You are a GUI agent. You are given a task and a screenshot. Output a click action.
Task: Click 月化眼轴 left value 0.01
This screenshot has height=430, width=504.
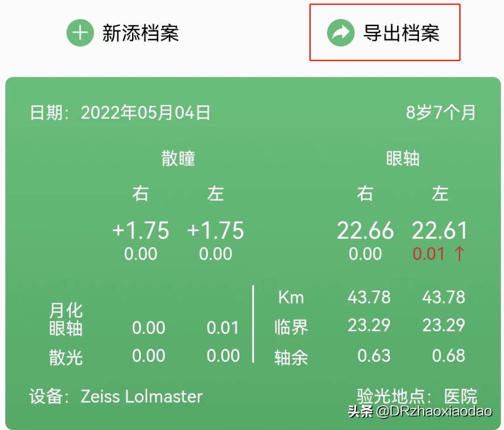pos(223,328)
